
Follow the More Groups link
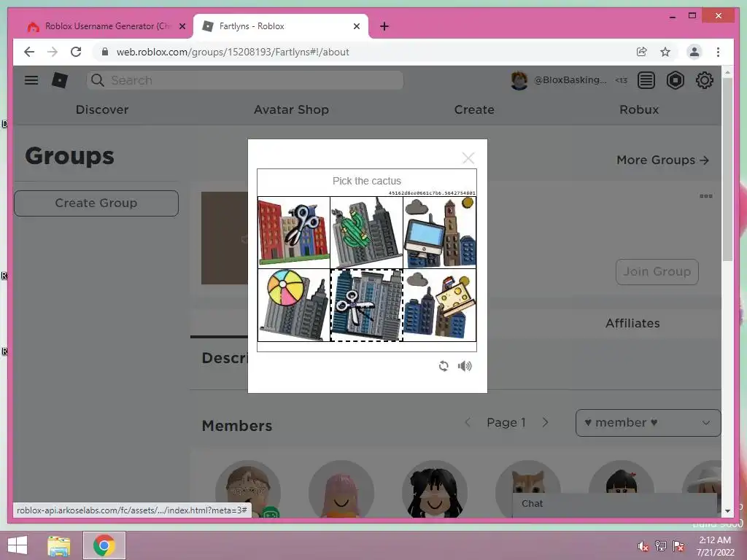(x=662, y=160)
